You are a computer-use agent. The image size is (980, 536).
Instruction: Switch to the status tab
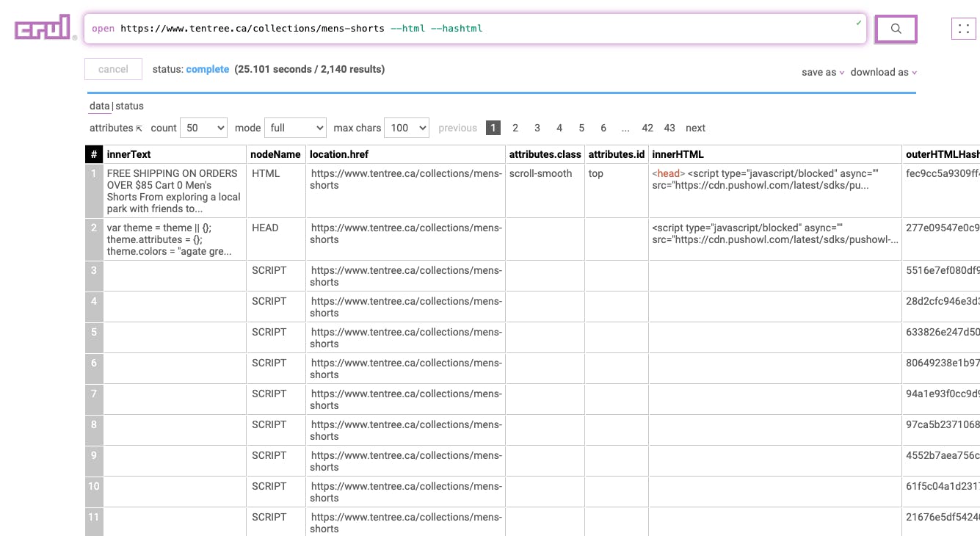129,106
